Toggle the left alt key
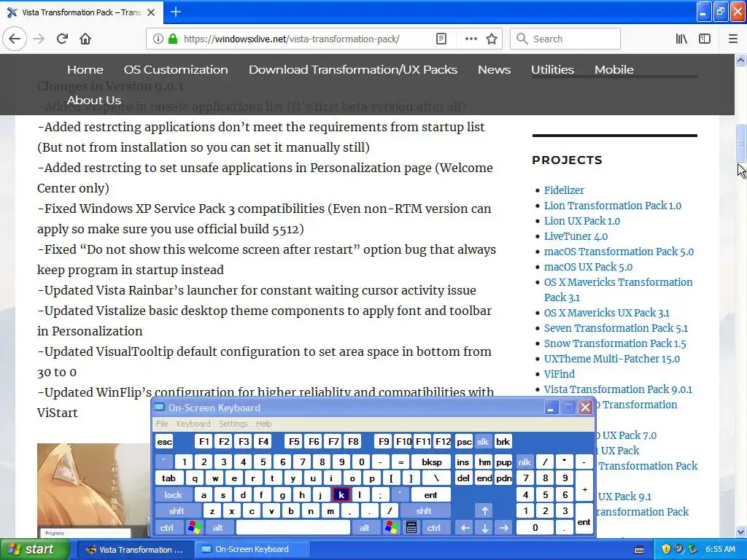This screenshot has height=560, width=747. click(218, 528)
